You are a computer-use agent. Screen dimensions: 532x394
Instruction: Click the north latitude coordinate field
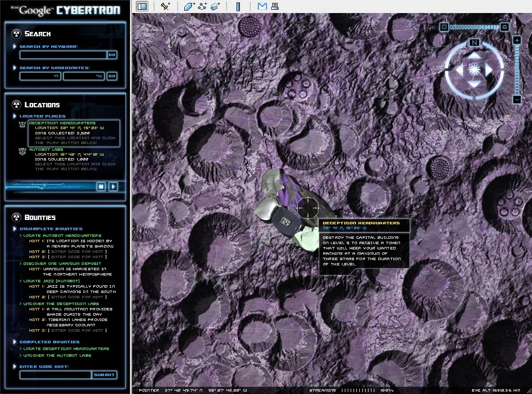[40, 76]
